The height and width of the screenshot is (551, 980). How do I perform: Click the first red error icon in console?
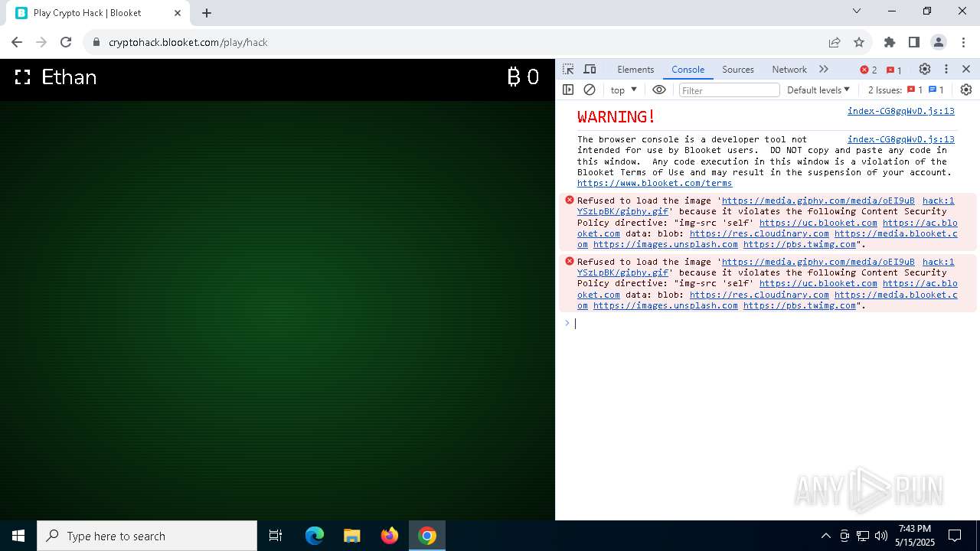(x=570, y=200)
